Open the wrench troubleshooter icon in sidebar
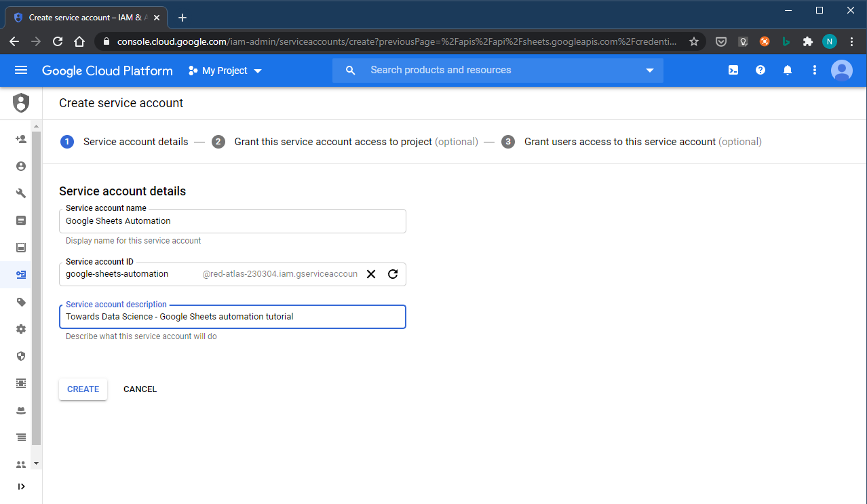The width and height of the screenshot is (867, 504). pos(21,193)
